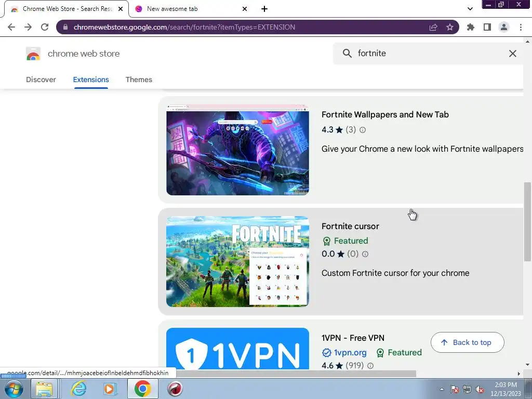The width and height of the screenshot is (532, 399).
Task: Reload the current page
Action: click(45, 27)
